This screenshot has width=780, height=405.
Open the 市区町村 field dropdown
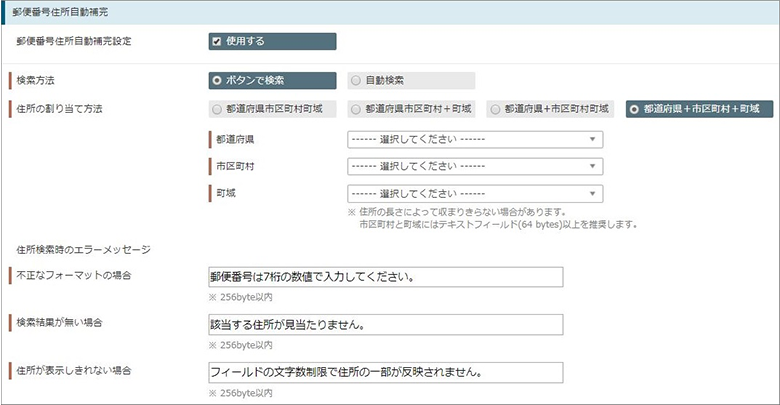coord(475,166)
